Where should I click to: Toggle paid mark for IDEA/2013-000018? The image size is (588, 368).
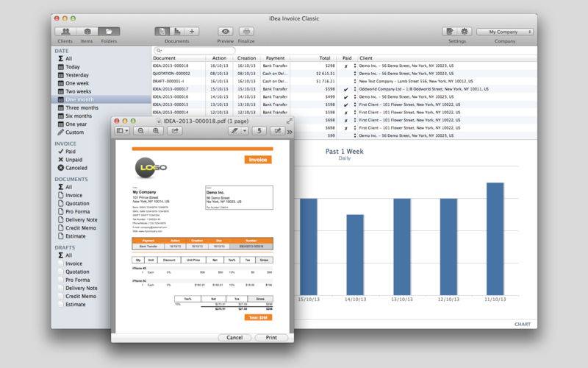[345, 66]
